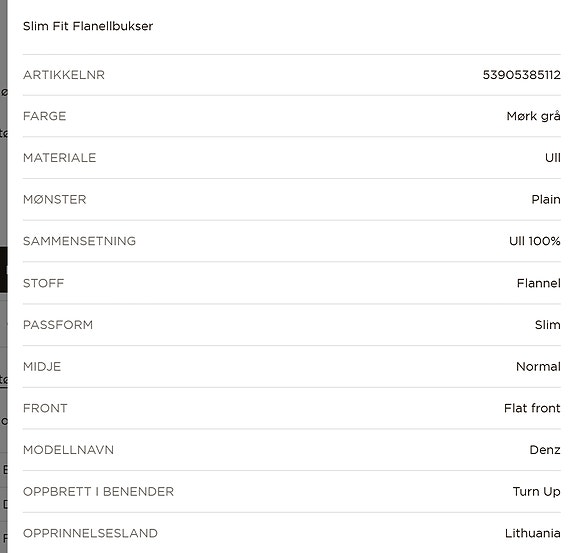Click the FARGE row label
The height and width of the screenshot is (553, 575).
coord(44,116)
